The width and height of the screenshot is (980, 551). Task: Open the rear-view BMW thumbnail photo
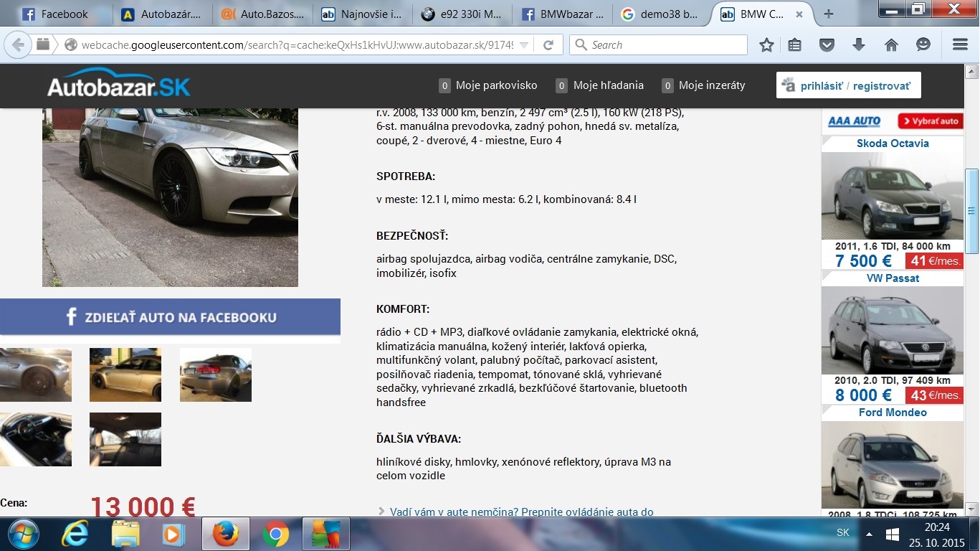[215, 375]
